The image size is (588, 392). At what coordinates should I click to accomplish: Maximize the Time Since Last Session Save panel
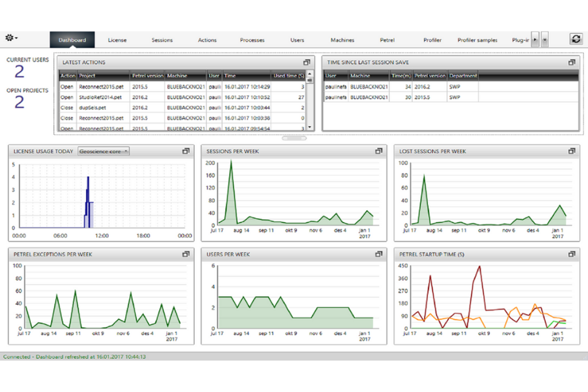pyautogui.click(x=571, y=62)
